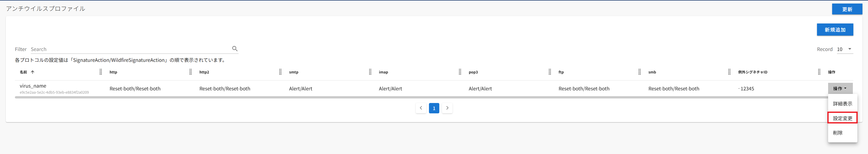This screenshot has width=868, height=154.
Task: Click the search magnifier icon
Action: point(235,49)
